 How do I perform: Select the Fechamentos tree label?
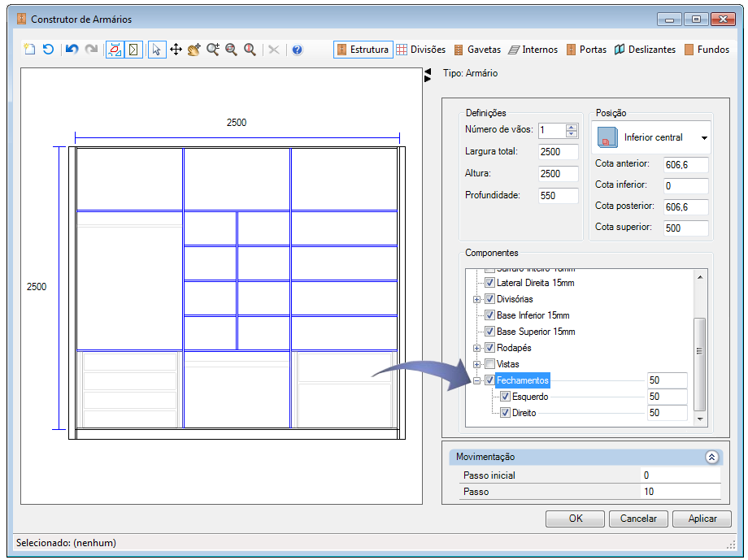523,380
